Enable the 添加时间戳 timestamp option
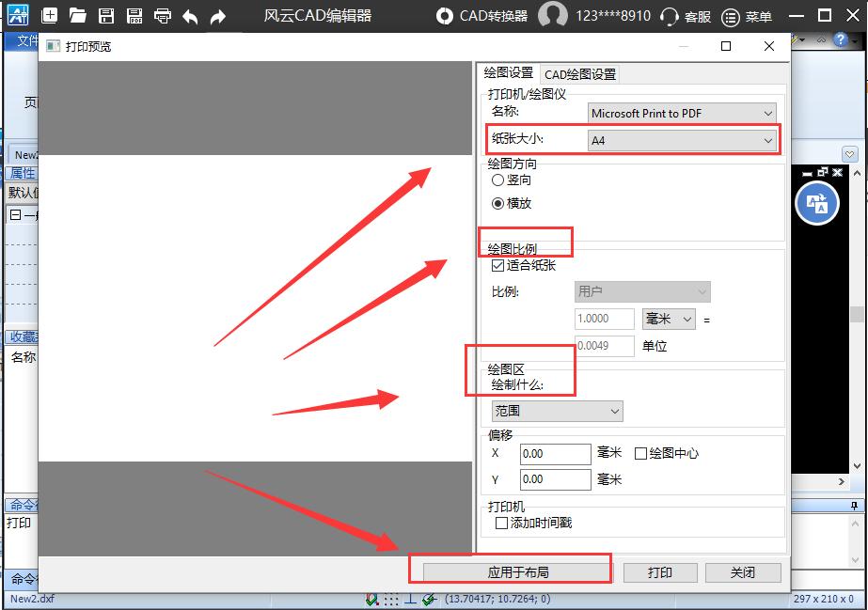This screenshot has width=868, height=610. click(x=501, y=523)
